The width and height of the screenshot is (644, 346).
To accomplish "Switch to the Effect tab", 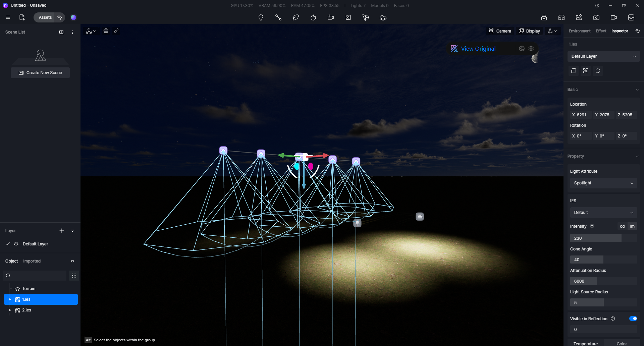I will [x=601, y=31].
